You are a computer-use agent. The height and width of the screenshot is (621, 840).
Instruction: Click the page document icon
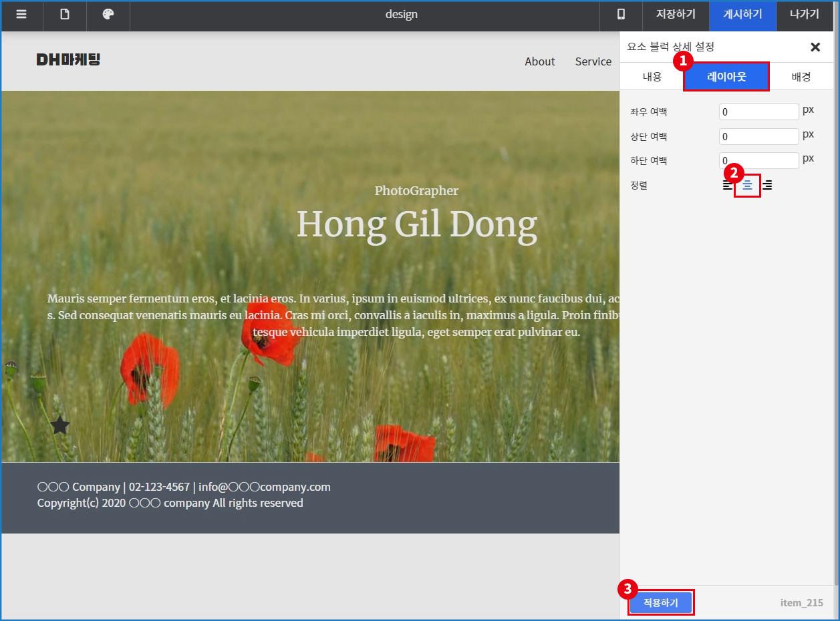(65, 15)
